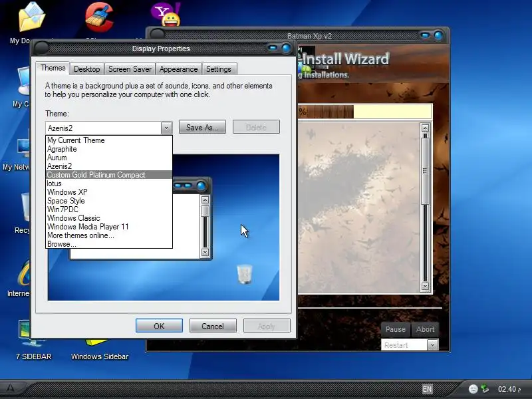
Task: Close the Display Properties window
Action: tap(287, 48)
